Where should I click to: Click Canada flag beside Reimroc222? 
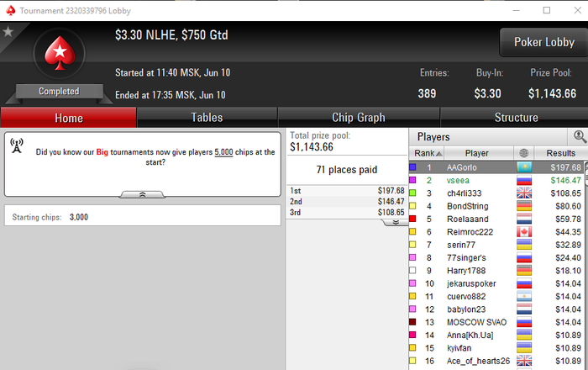524,232
